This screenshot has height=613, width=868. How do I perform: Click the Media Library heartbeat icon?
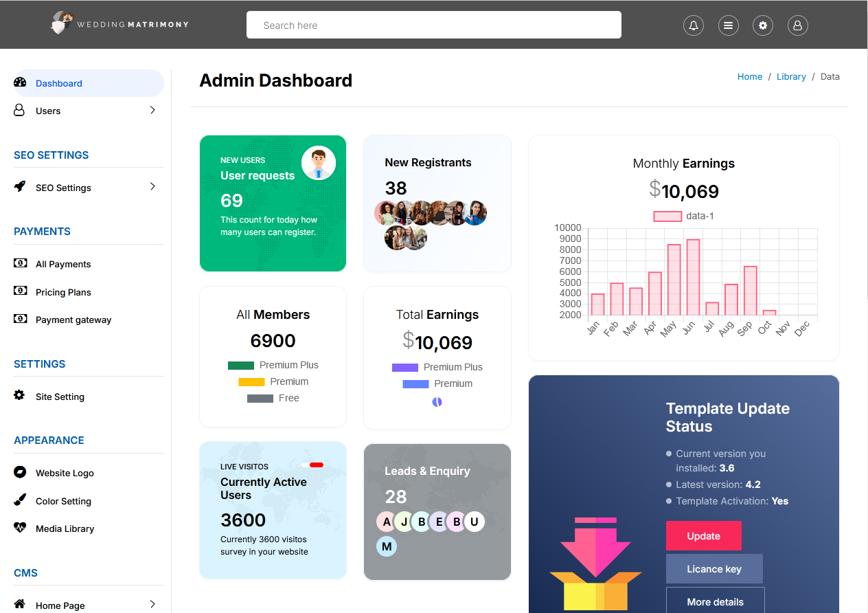coord(20,528)
